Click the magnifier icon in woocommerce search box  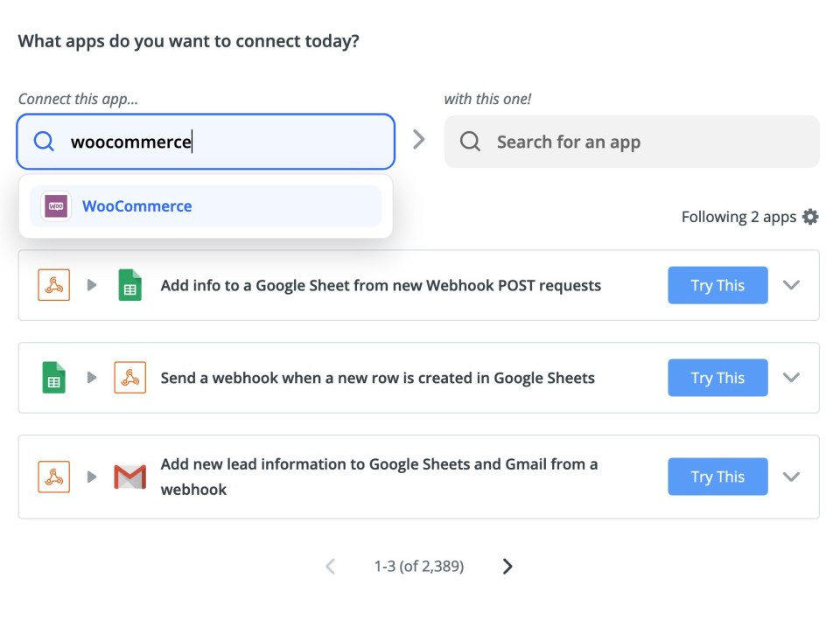pyautogui.click(x=44, y=142)
